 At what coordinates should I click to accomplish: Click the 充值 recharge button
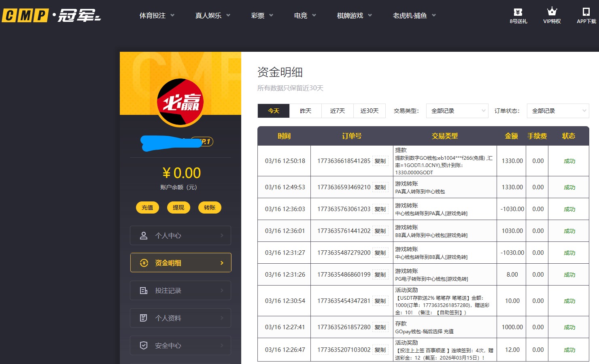pos(147,207)
